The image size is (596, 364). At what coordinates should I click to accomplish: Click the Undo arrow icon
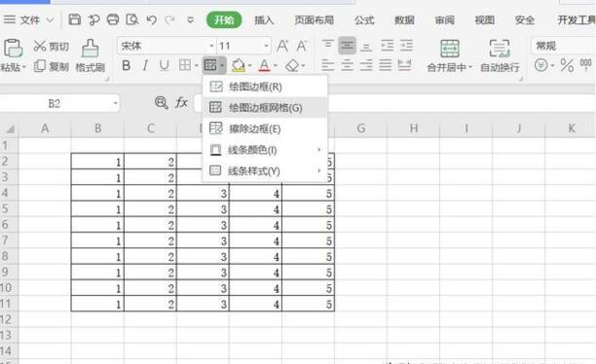(151, 19)
